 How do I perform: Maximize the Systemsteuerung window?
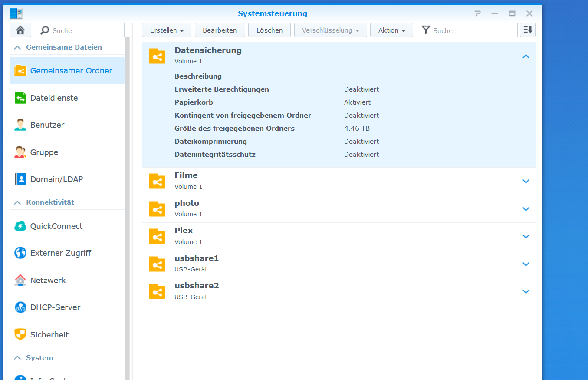point(512,13)
